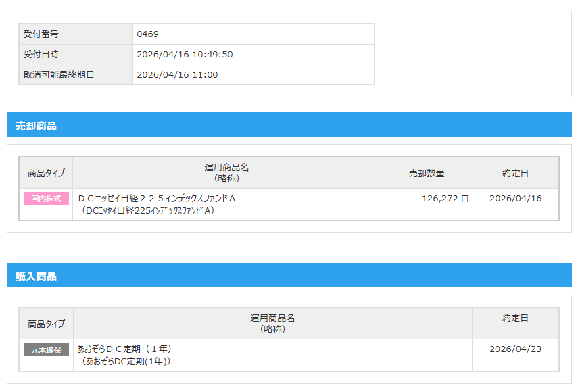Screen dimensions: 580x392
Task: Click the sold quantity 126,272 口
Action: pyautogui.click(x=444, y=199)
